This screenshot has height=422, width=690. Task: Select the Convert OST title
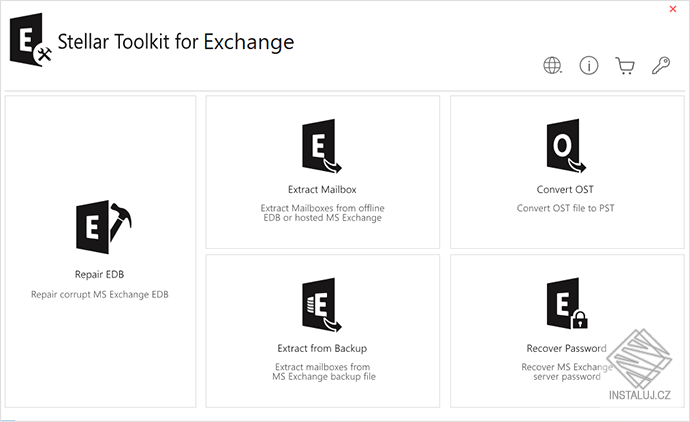click(565, 190)
